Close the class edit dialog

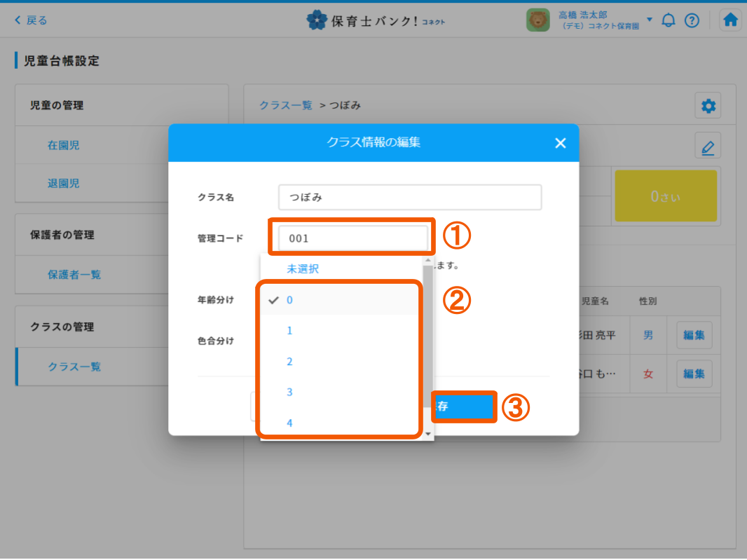[x=560, y=143]
